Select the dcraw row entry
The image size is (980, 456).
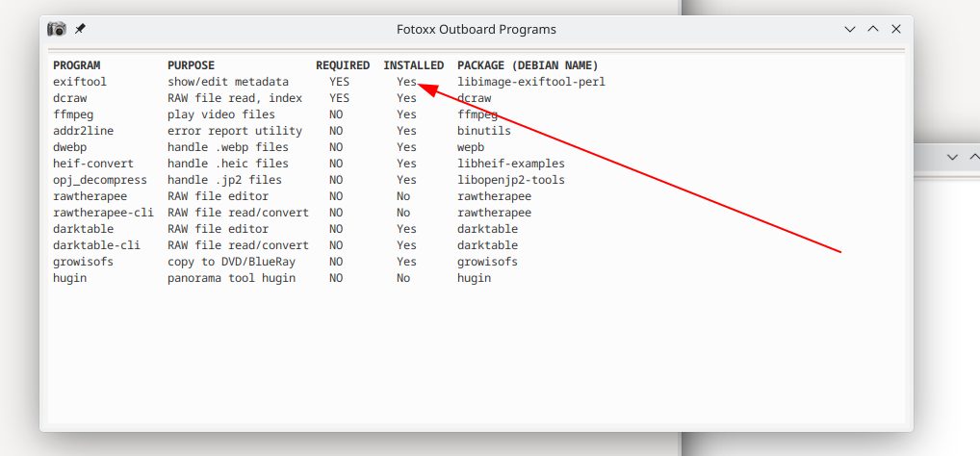pyautogui.click(x=70, y=98)
